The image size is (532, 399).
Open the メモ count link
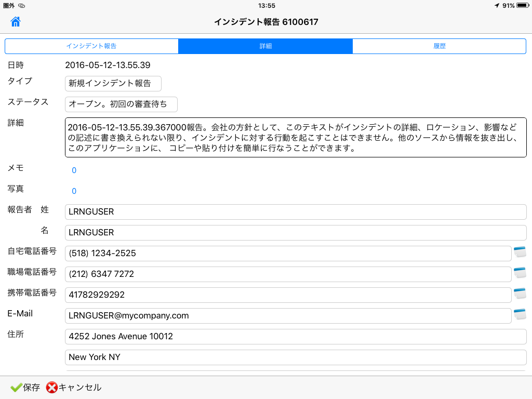pyautogui.click(x=74, y=170)
